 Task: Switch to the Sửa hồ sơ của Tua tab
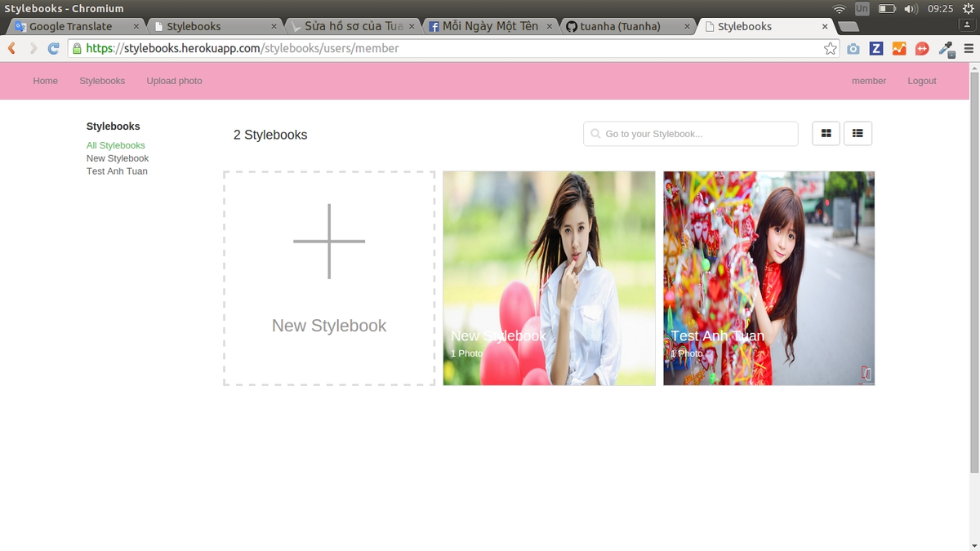coord(353,26)
